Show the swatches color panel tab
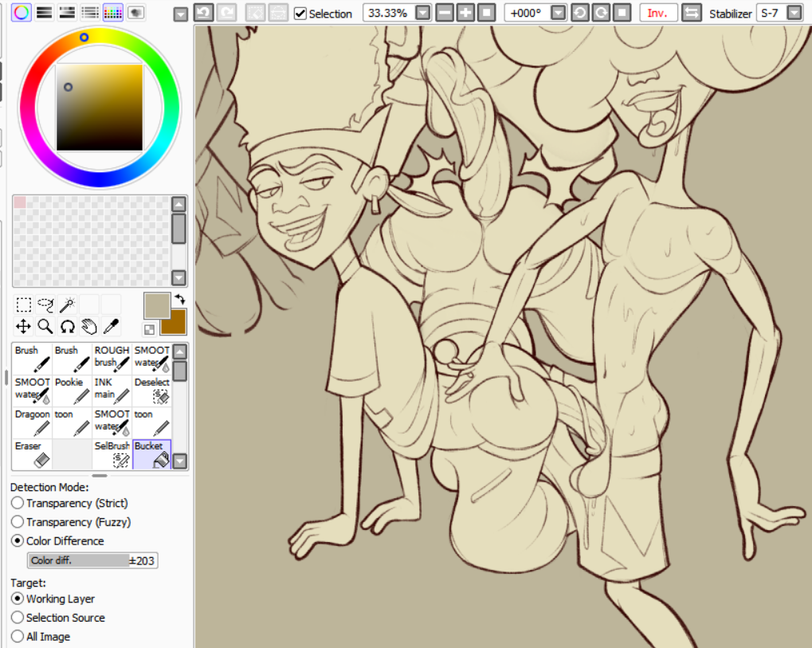The height and width of the screenshot is (648, 812). click(113, 12)
